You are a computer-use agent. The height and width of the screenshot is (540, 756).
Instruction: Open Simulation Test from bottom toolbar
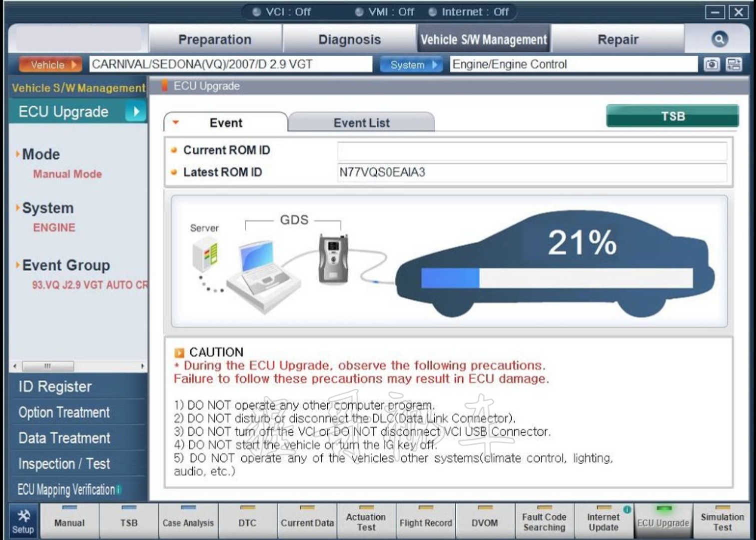pyautogui.click(x=722, y=521)
